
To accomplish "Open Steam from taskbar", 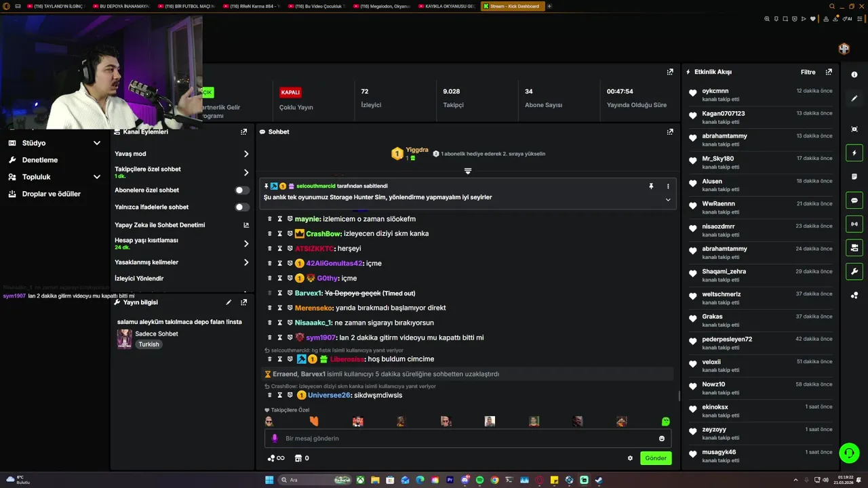I will click(x=599, y=480).
